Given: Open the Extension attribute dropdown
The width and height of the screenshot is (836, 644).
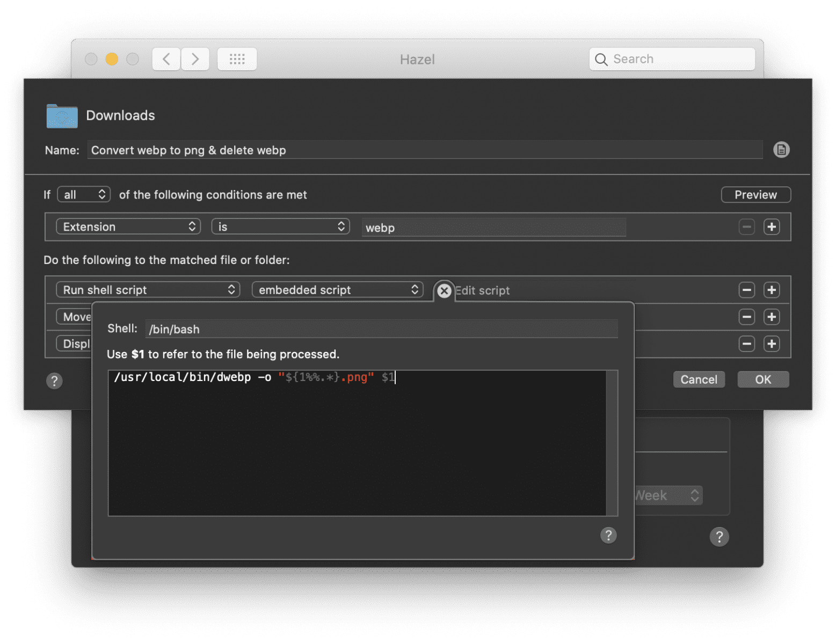Looking at the screenshot, I should pos(128,226).
